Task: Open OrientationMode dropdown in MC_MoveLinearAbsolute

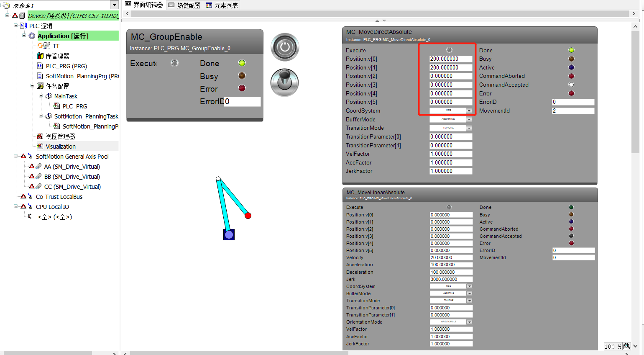Action: pyautogui.click(x=470, y=322)
